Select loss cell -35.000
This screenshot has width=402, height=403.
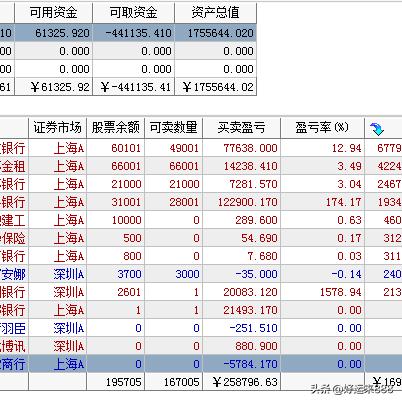pyautogui.click(x=241, y=274)
